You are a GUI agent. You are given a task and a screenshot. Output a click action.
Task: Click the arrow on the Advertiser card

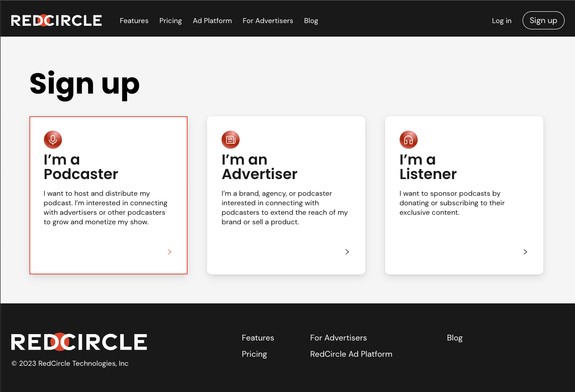pos(347,252)
